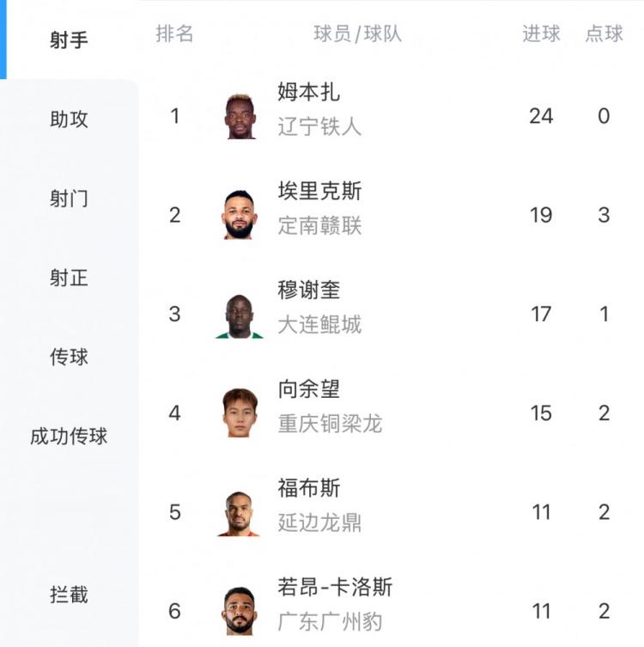Click the 排名 column header

click(x=174, y=34)
